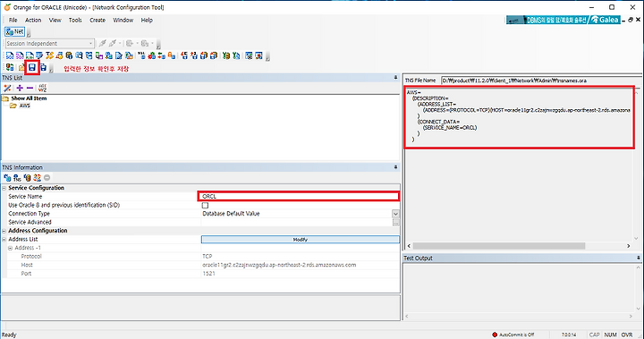Select the Net window tab
Viewport: 644px width, 339px height.
[x=15, y=31]
